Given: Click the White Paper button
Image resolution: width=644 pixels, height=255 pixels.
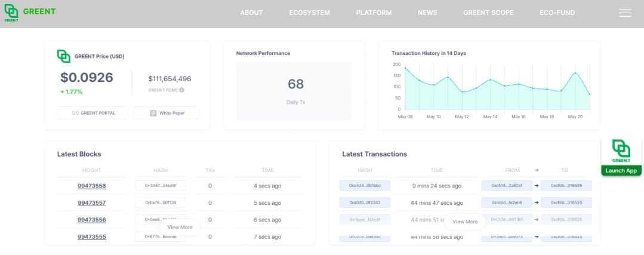Looking at the screenshot, I should tap(167, 113).
